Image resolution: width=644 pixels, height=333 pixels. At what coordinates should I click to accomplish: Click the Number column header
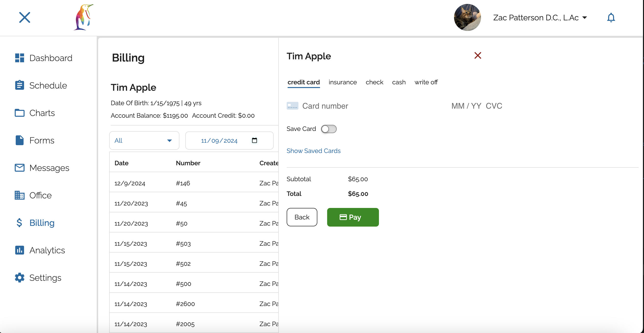[188, 163]
